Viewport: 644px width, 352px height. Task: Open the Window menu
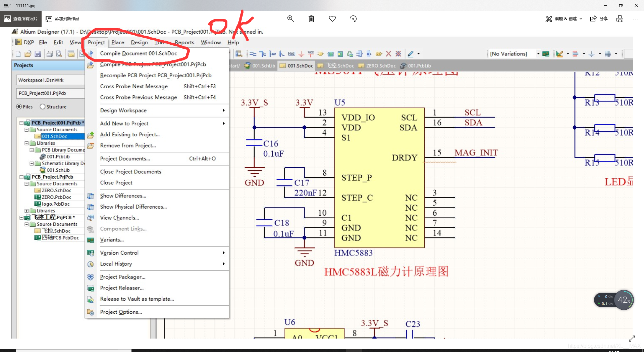[211, 42]
